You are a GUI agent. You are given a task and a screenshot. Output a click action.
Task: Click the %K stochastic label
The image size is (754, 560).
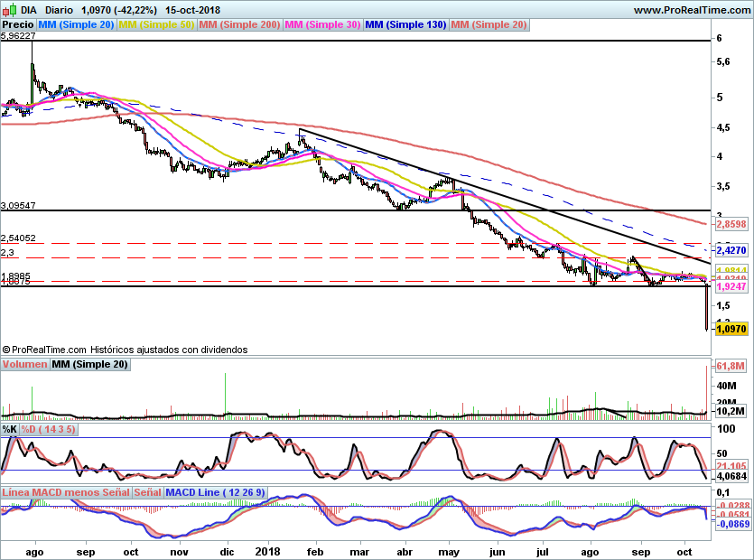pos(10,429)
